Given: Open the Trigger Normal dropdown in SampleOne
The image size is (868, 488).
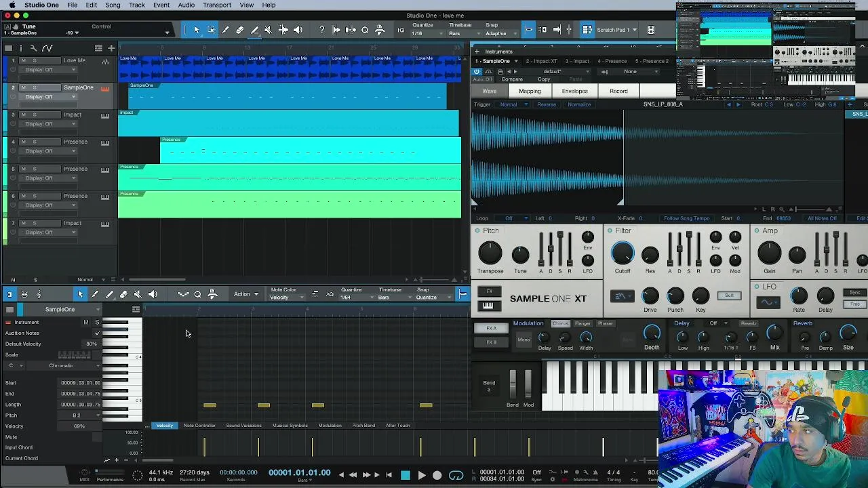Looking at the screenshot, I should 512,105.
